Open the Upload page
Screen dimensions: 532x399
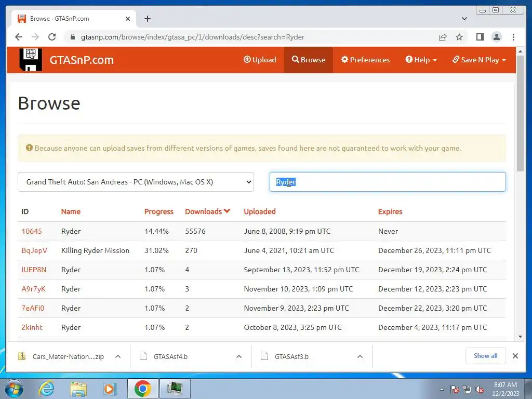point(260,60)
